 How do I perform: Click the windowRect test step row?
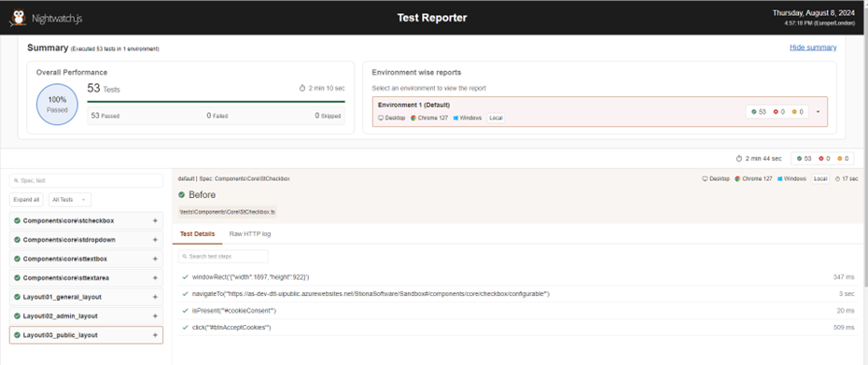518,277
